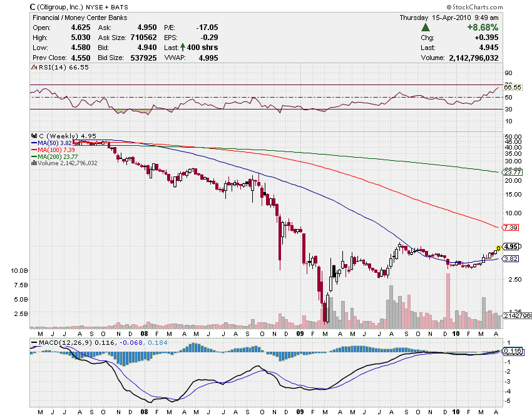Click the 30 level on the RSI axis
532x418 pixels.
click(x=508, y=110)
